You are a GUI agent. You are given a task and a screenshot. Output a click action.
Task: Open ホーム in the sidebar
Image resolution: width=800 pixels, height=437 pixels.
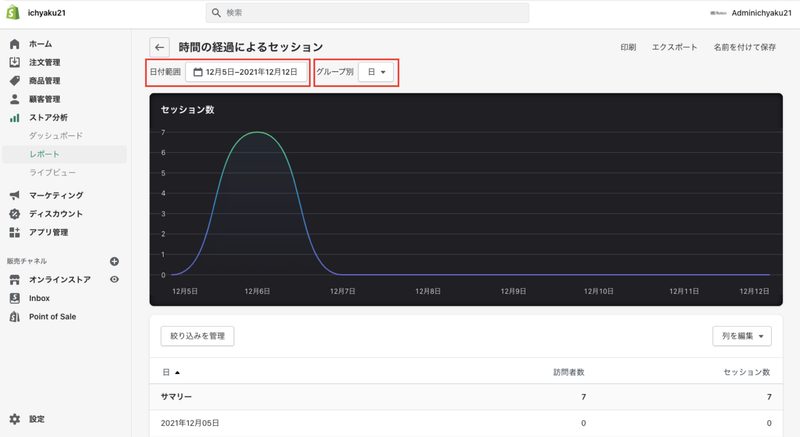pyautogui.click(x=40, y=44)
